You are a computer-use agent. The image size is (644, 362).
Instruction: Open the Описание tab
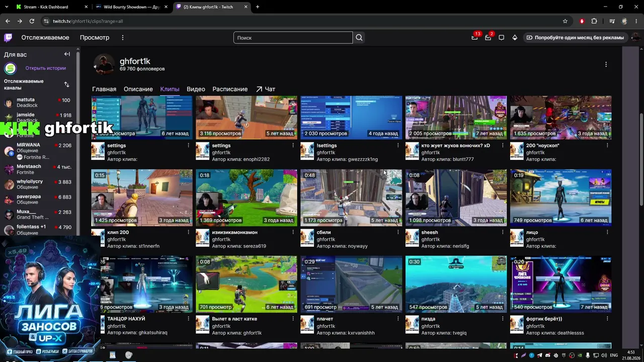coord(138,89)
